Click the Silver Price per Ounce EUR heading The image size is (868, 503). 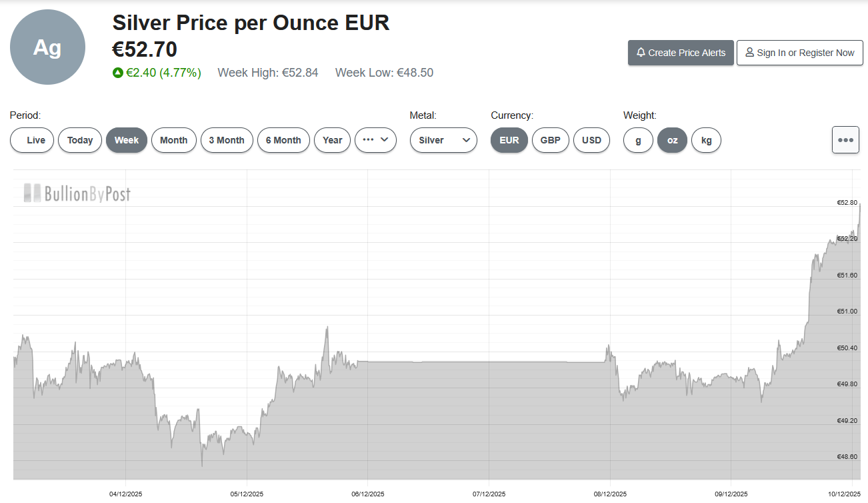click(x=251, y=23)
